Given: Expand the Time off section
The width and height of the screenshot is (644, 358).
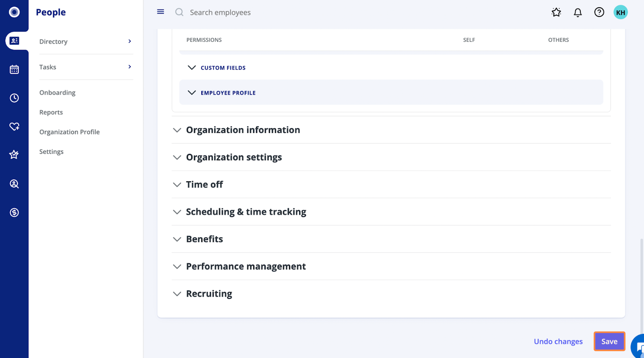Looking at the screenshot, I should pos(177,185).
